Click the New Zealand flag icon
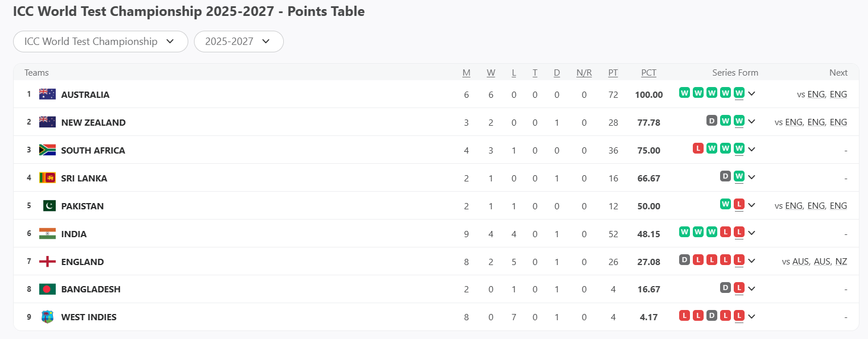Viewport: 868px width, 339px height. [47, 122]
